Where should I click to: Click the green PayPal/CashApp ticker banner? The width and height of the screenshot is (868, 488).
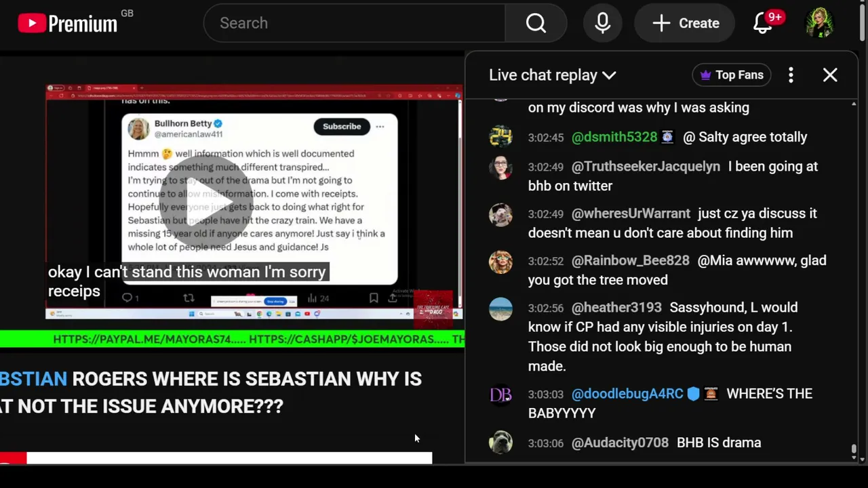232,339
